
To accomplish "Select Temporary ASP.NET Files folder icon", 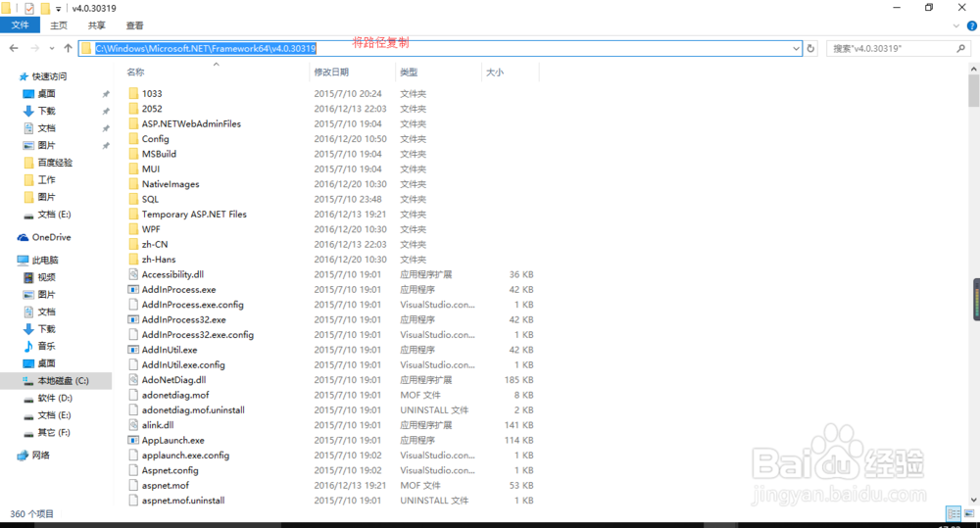I will click(x=133, y=215).
